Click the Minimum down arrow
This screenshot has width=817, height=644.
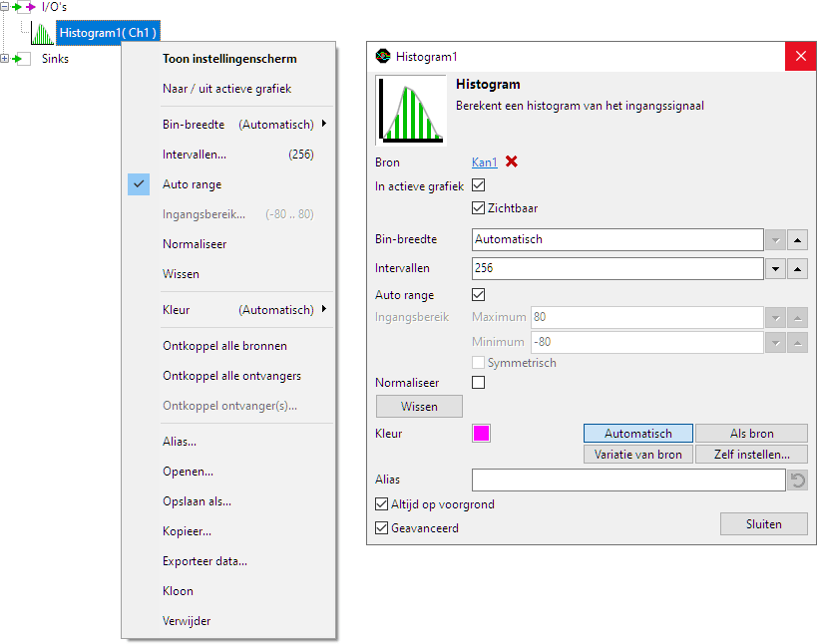[776, 343]
